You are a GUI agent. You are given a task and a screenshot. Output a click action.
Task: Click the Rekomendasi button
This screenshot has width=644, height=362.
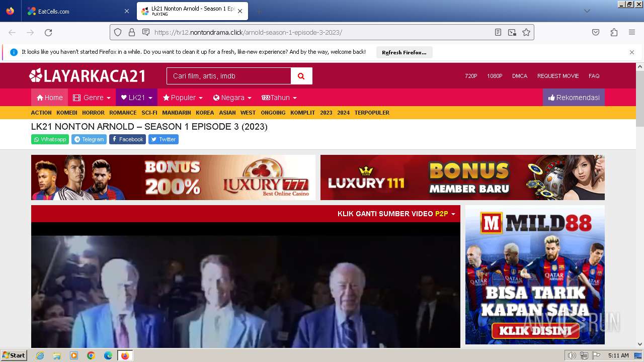pos(574,98)
